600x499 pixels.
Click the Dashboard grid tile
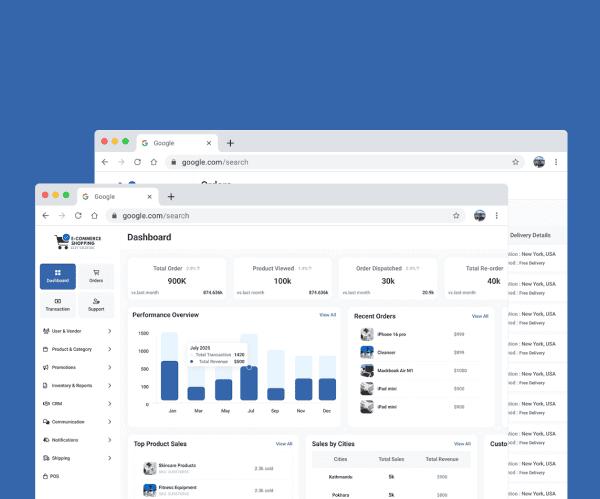(57, 275)
